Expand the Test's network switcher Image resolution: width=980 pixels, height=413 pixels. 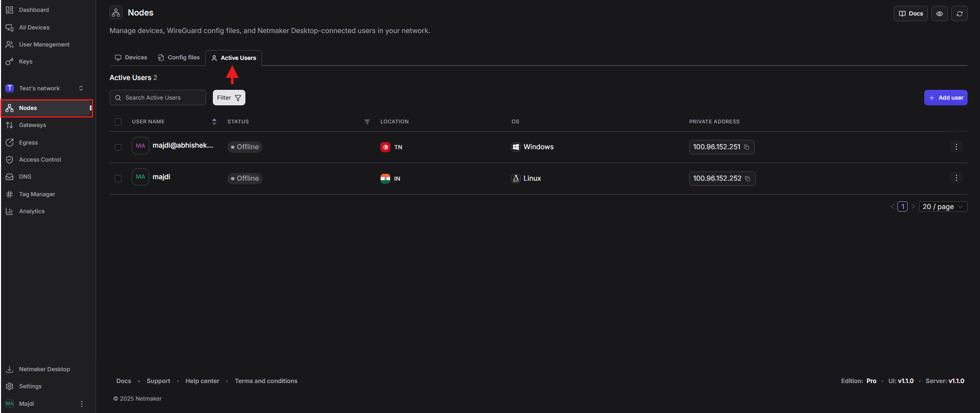pos(81,88)
